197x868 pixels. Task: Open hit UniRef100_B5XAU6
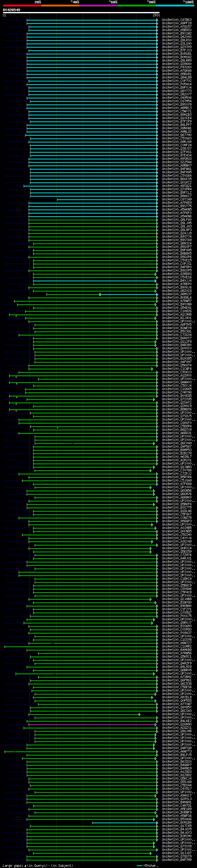176,819
